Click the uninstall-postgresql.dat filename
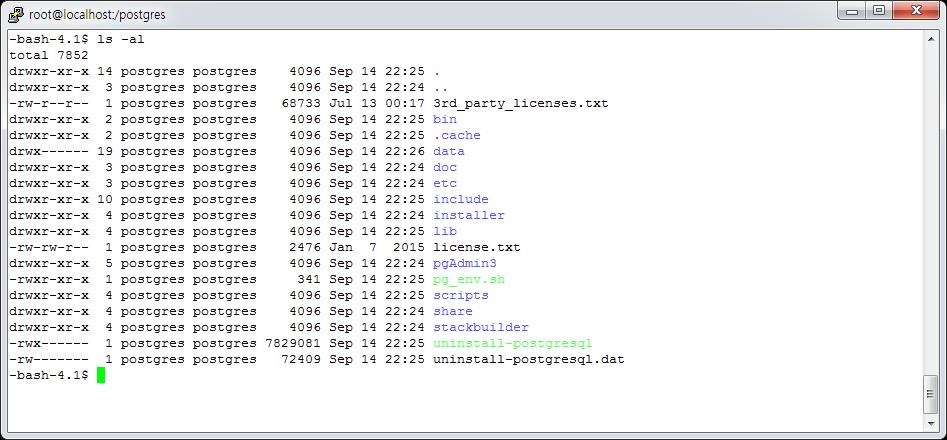 coord(529,359)
